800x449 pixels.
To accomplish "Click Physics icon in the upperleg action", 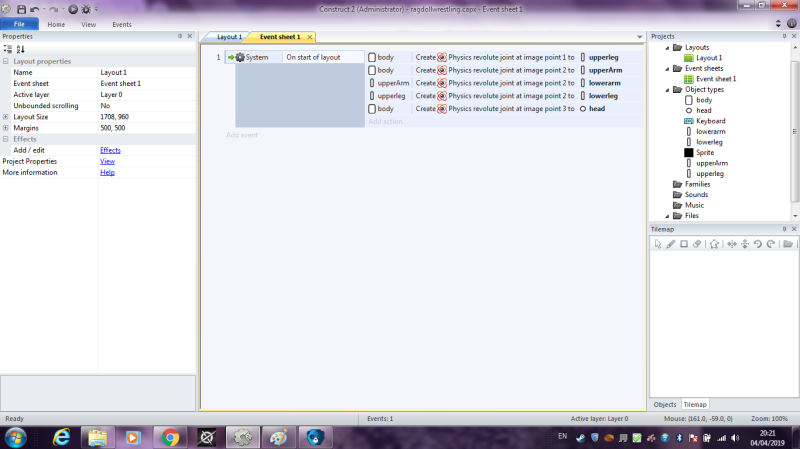I will click(442, 57).
